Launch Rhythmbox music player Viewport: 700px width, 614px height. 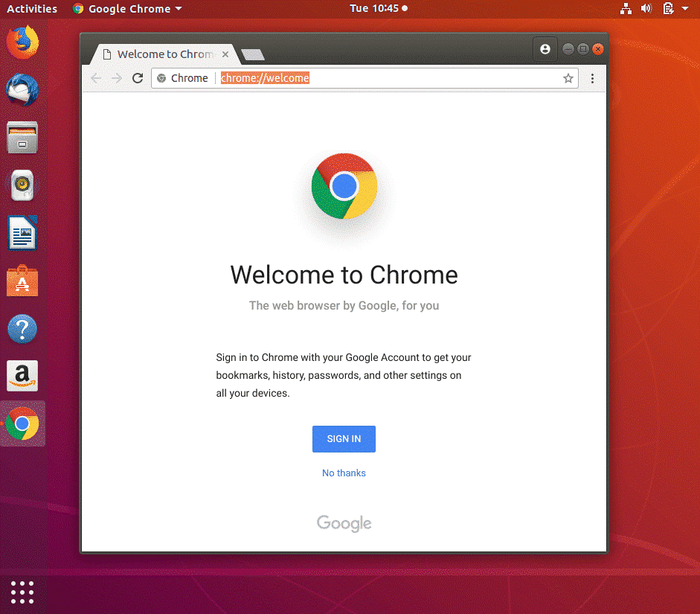pyautogui.click(x=22, y=185)
